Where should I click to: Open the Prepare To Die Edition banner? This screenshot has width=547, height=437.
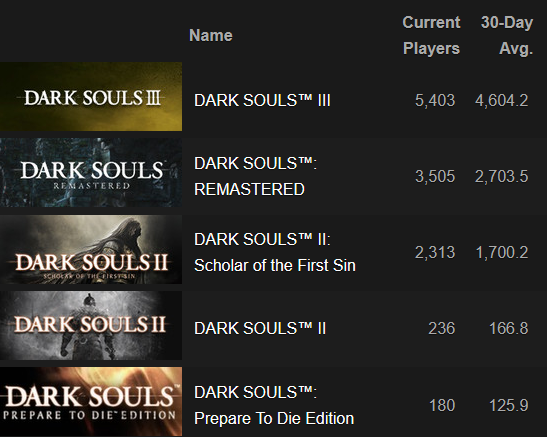(91, 401)
